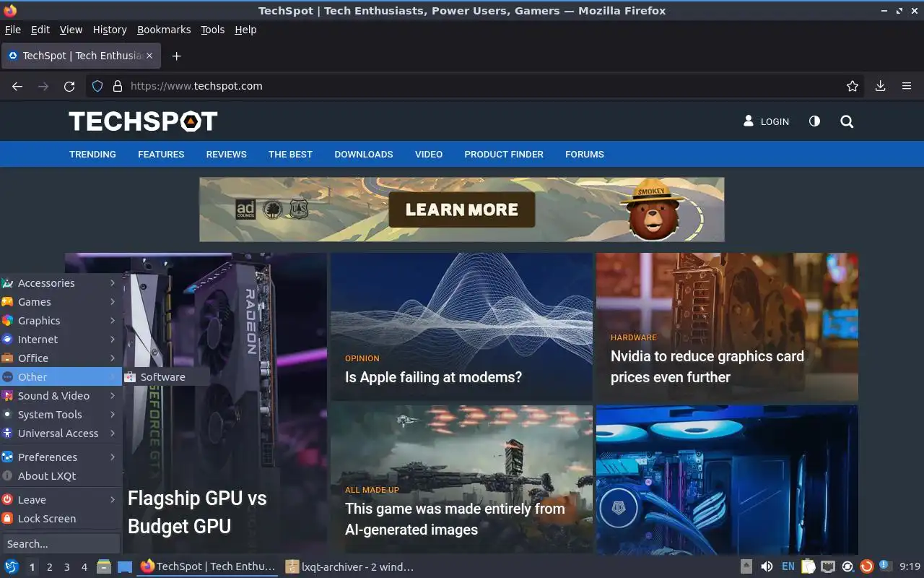
Task: Switch to desktop workspace 4
Action: (x=84, y=567)
